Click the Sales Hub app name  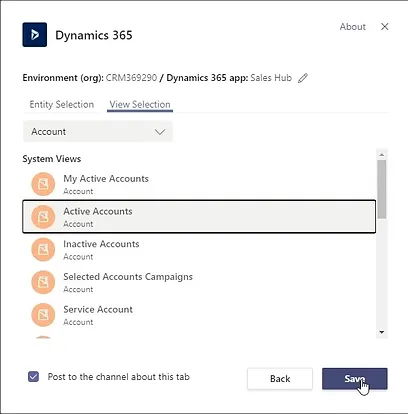click(x=271, y=78)
